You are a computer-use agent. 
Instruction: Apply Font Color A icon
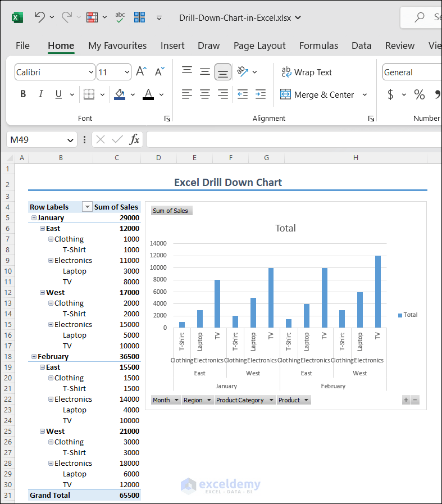pyautogui.click(x=148, y=94)
